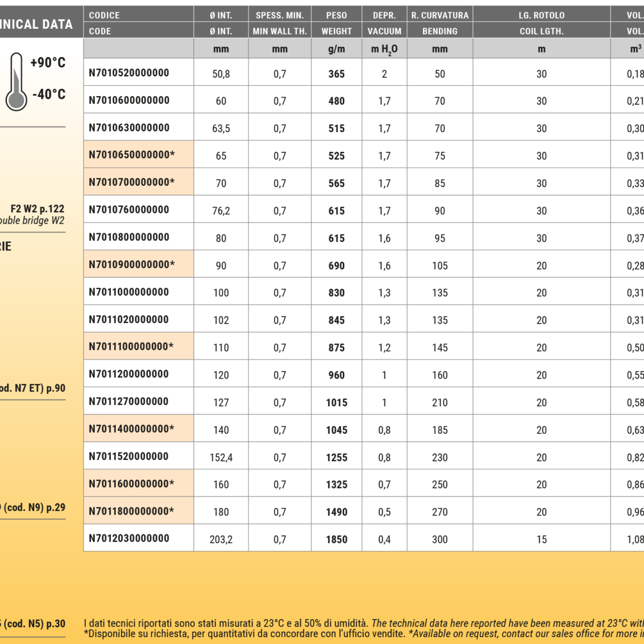Click the footnote about 23°C measurement conditions
The image size is (644, 644).
362,623
